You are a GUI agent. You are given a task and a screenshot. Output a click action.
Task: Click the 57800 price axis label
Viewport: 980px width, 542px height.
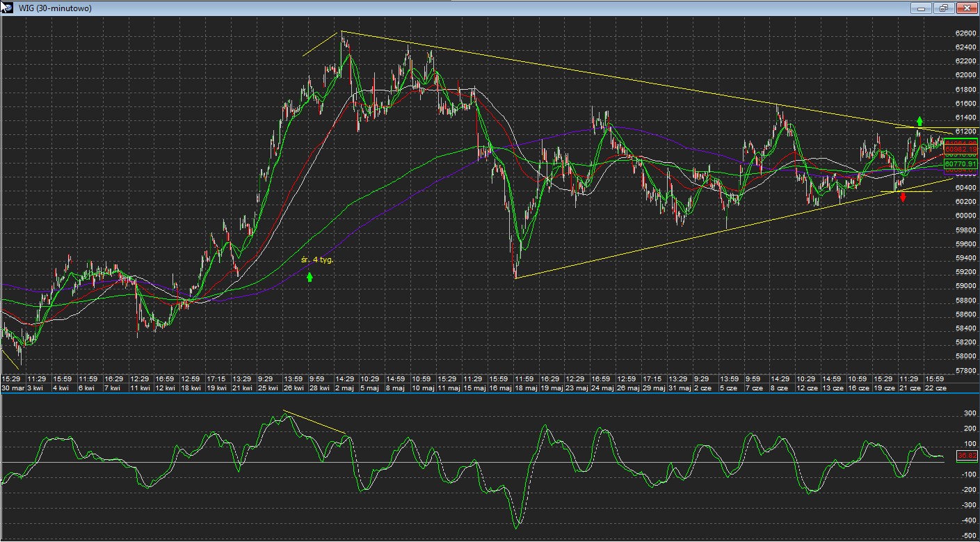965,371
